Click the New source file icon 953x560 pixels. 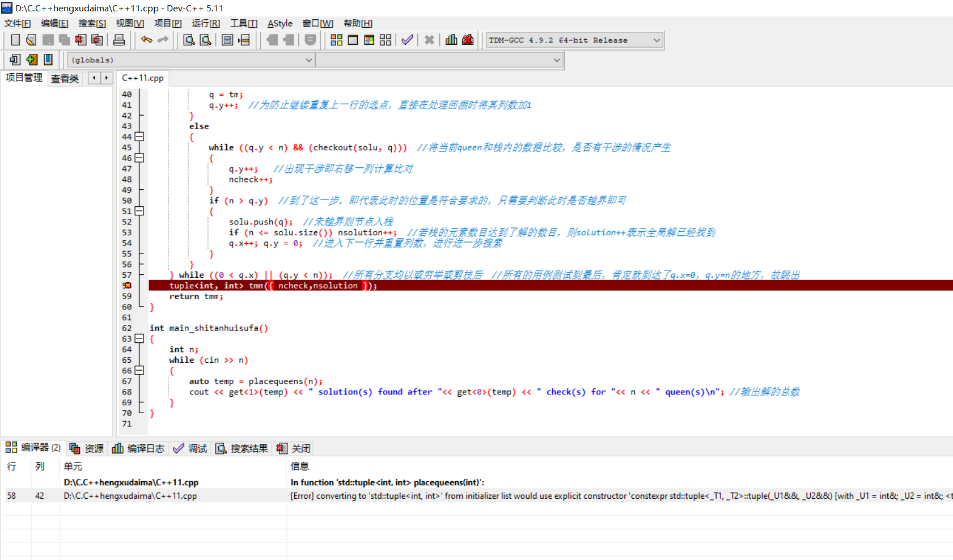tap(15, 40)
